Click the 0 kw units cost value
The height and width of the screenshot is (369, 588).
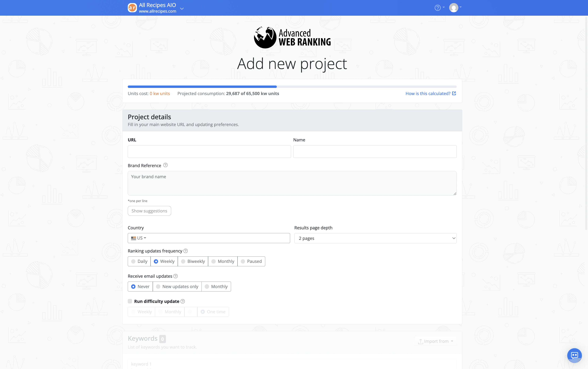point(160,94)
